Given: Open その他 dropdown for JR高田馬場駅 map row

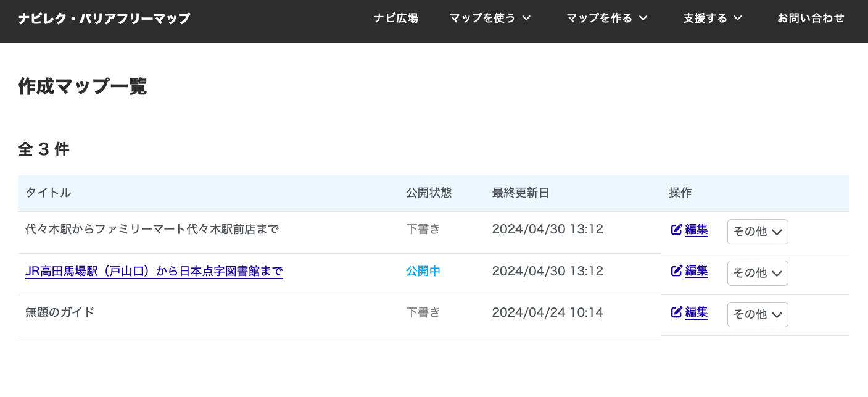Looking at the screenshot, I should pos(758,273).
